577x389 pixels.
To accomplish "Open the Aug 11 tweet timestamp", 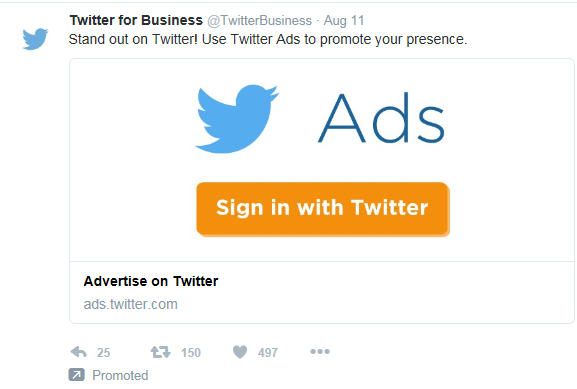I will [344, 21].
